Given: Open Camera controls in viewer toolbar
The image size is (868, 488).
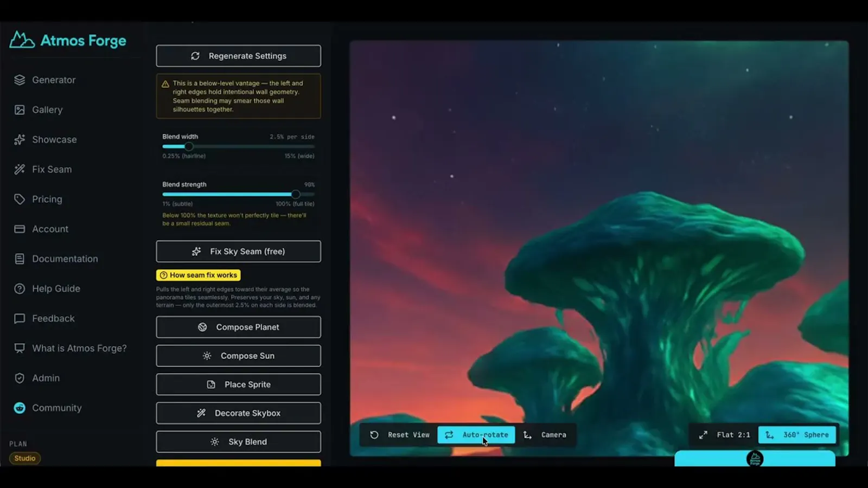Looking at the screenshot, I should 545,435.
